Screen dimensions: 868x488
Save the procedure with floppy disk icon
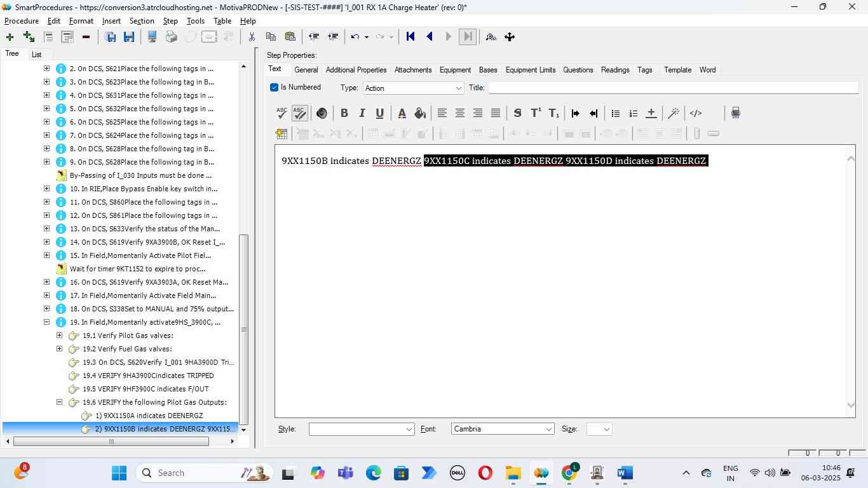[x=129, y=37]
